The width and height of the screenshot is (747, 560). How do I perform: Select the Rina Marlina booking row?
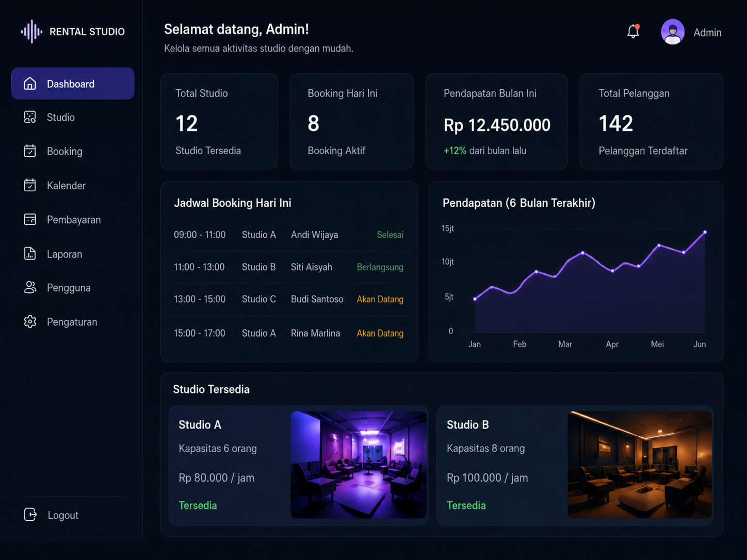tap(289, 333)
